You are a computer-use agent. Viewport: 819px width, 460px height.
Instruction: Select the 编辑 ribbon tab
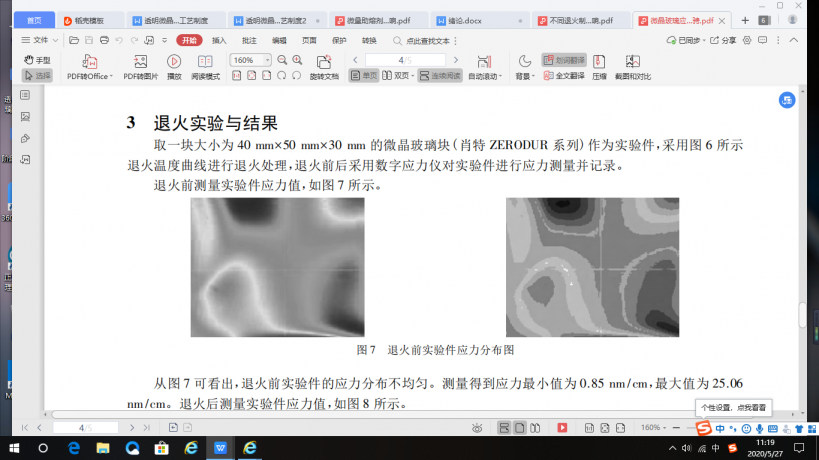pos(279,40)
